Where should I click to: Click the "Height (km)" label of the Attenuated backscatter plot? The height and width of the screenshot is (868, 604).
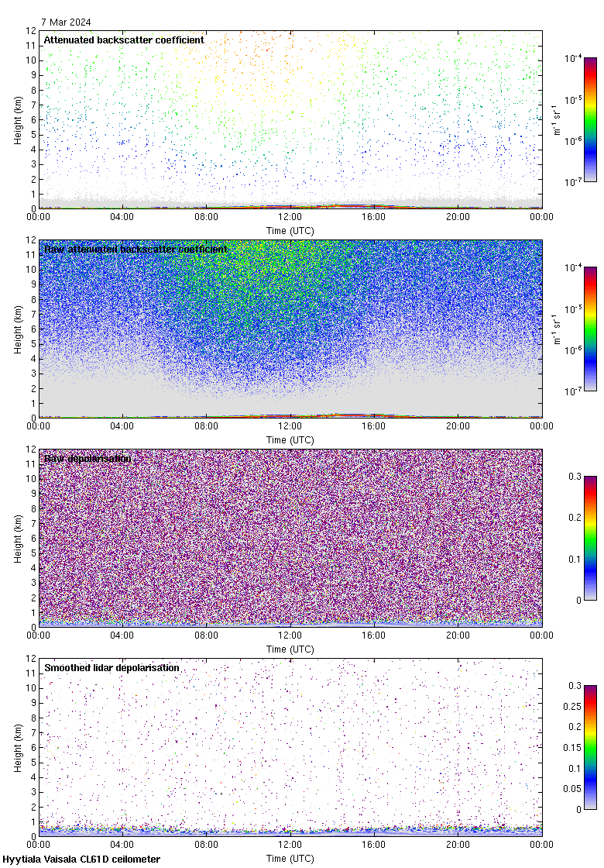(x=19, y=120)
